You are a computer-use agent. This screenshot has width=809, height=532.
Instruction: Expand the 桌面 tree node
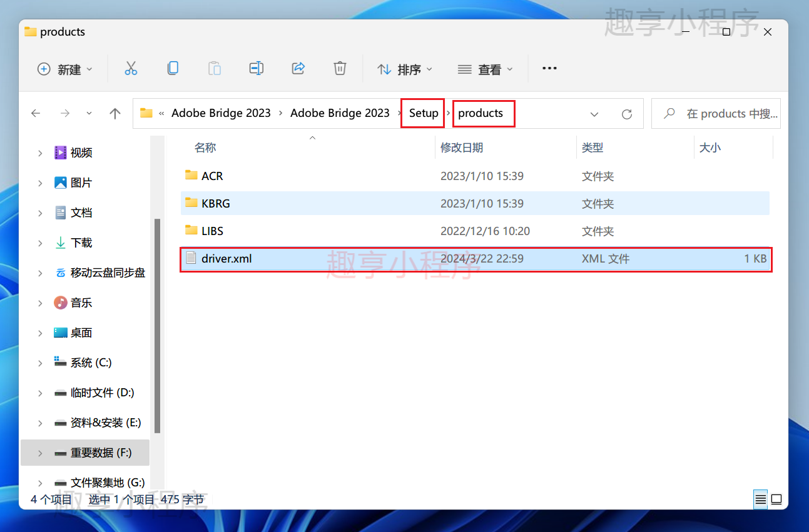[40, 333]
